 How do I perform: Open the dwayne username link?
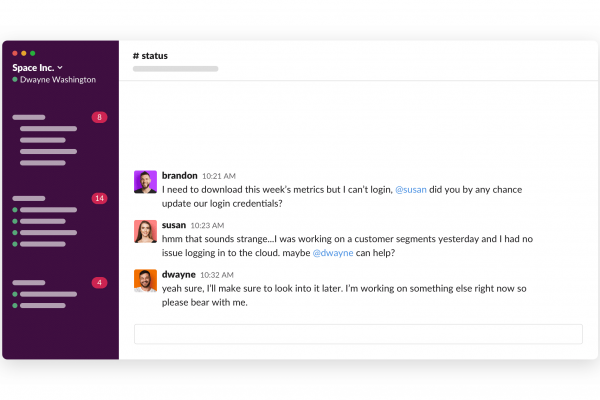(x=179, y=274)
